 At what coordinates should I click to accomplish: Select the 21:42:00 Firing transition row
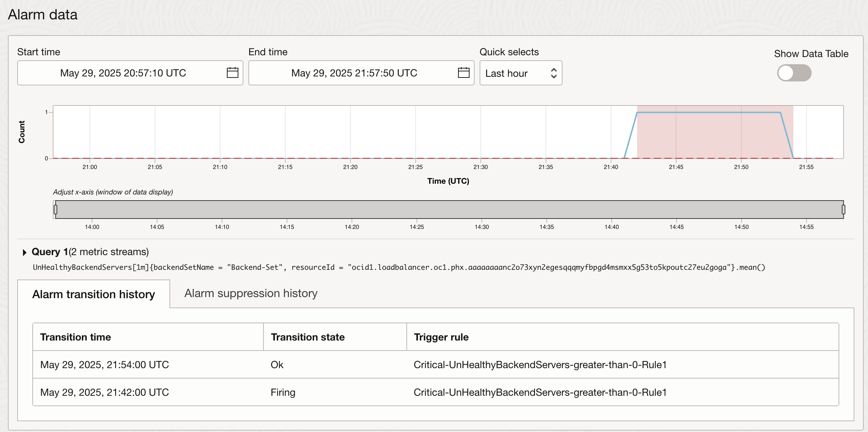104,393
